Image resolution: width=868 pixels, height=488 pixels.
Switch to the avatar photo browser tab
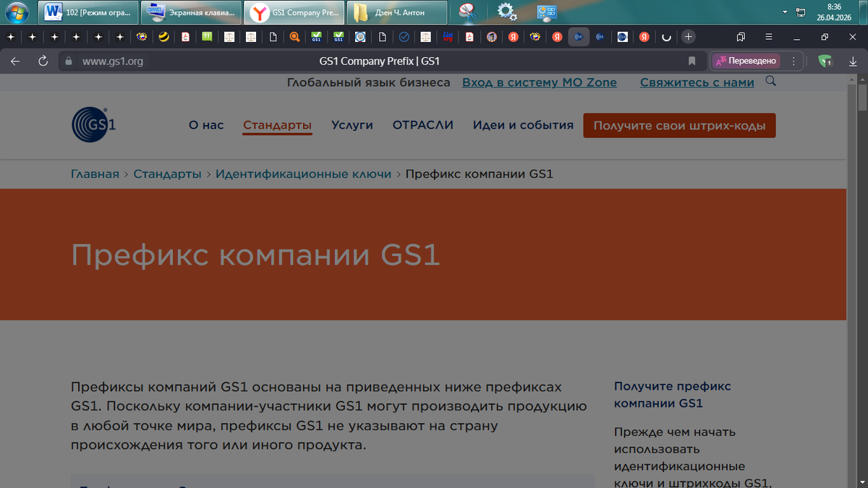pyautogui.click(x=491, y=36)
